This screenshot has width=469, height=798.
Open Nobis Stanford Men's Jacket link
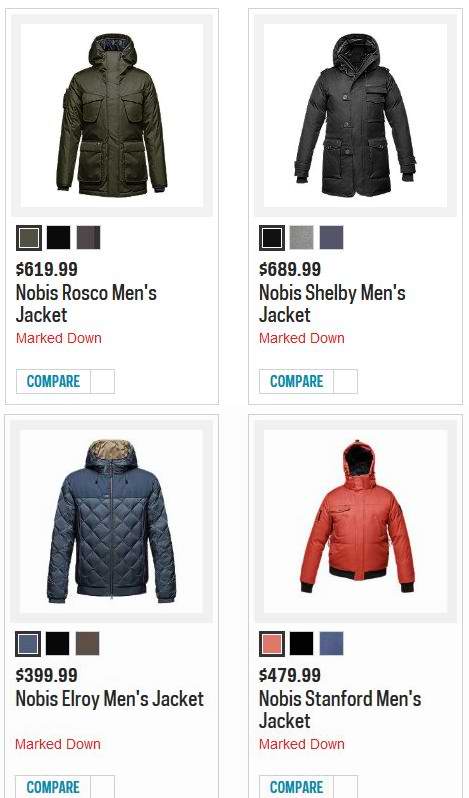click(340, 709)
